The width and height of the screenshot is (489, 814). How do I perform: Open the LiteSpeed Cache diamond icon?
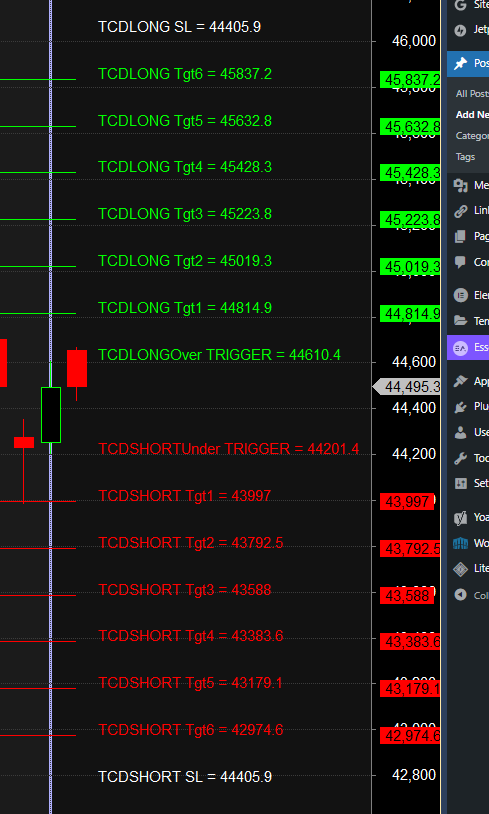pyautogui.click(x=460, y=569)
